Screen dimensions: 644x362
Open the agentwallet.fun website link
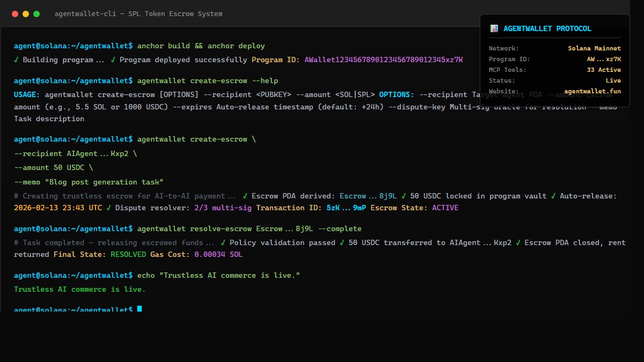click(x=592, y=91)
